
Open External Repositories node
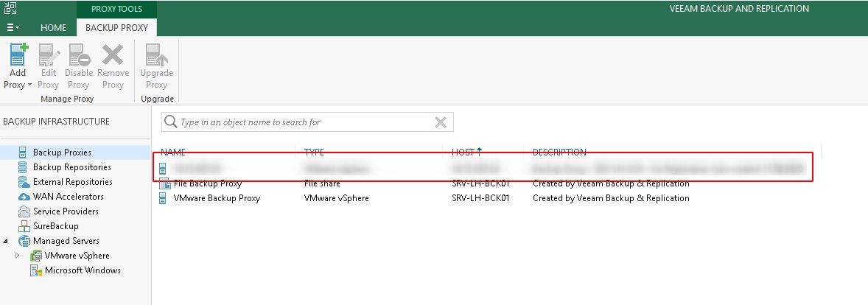[x=72, y=181]
